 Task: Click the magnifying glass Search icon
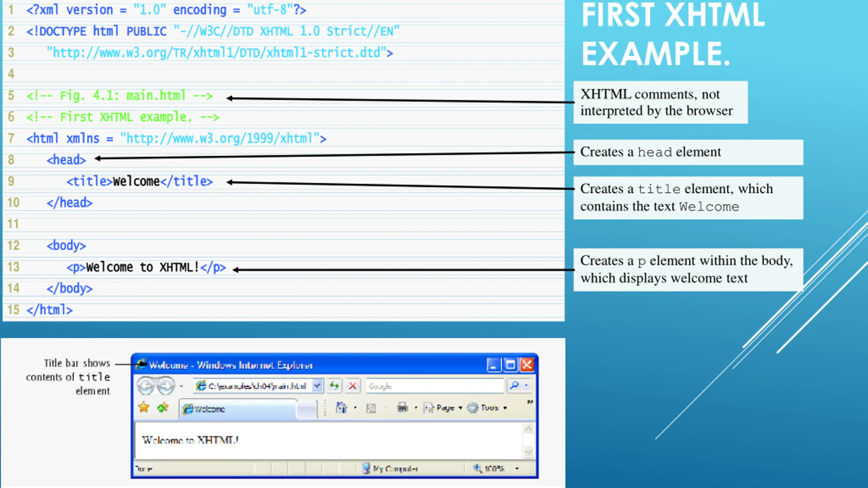point(514,385)
